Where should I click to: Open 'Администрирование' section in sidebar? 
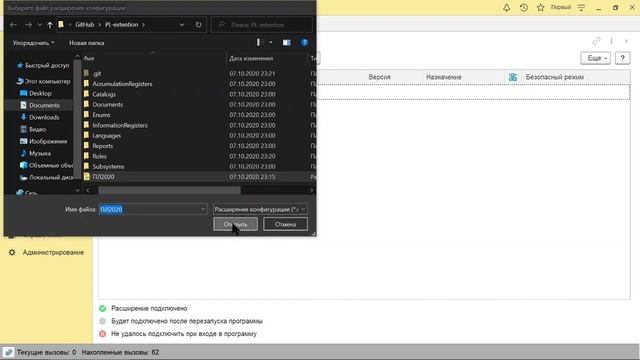(53, 253)
